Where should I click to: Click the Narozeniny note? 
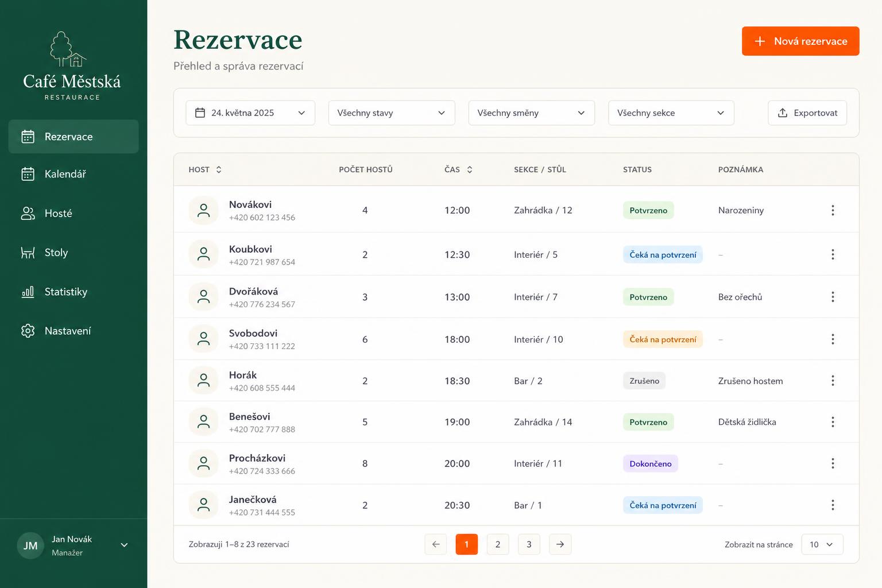click(741, 210)
